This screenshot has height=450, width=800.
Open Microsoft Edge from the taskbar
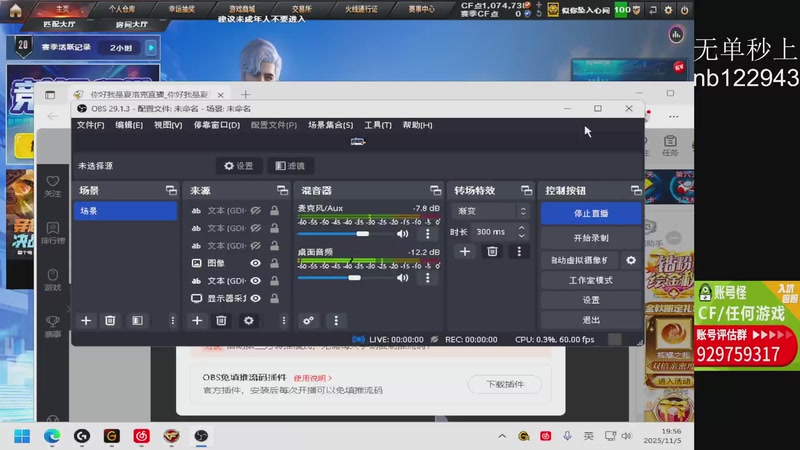(52, 436)
